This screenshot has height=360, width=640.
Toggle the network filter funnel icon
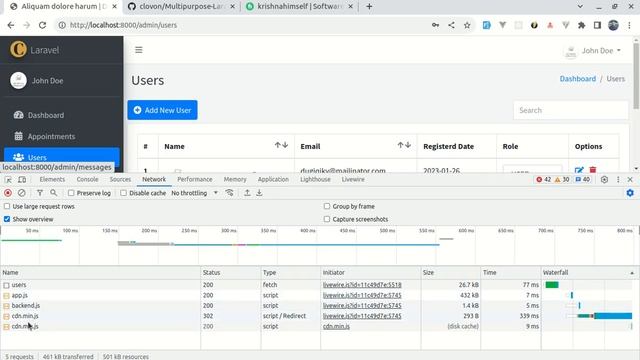40,193
